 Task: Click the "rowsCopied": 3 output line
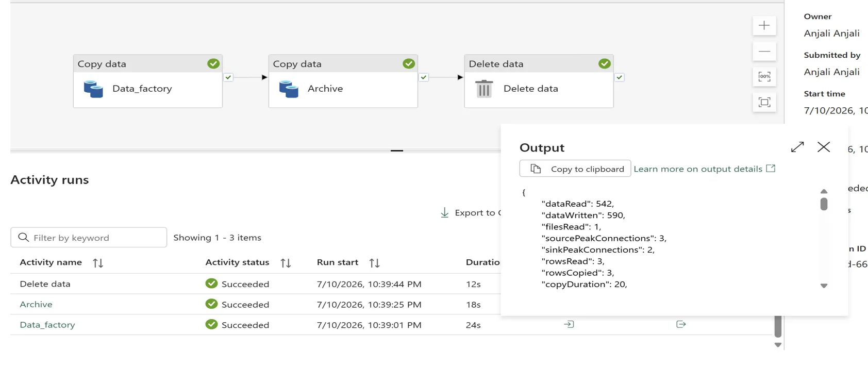point(577,273)
